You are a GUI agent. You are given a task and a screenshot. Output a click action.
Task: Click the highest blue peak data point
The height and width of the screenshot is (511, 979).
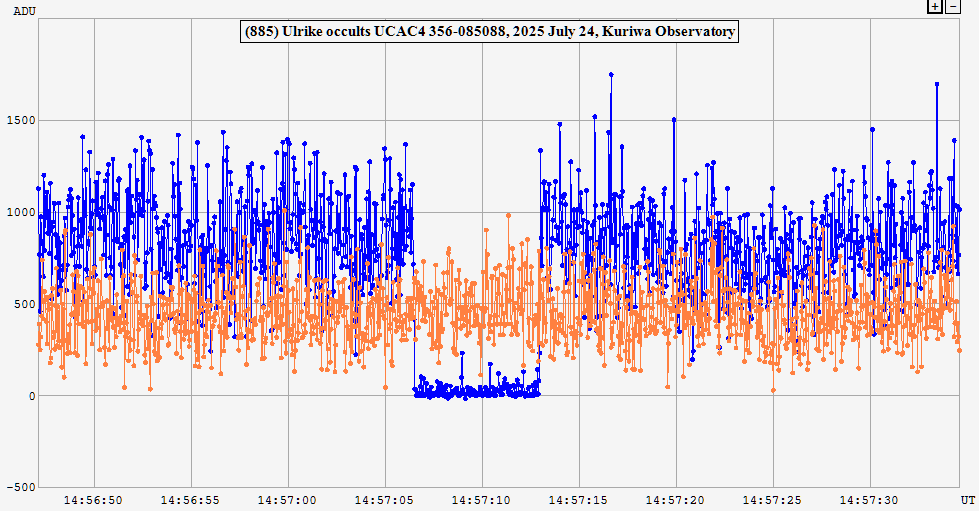point(611,75)
